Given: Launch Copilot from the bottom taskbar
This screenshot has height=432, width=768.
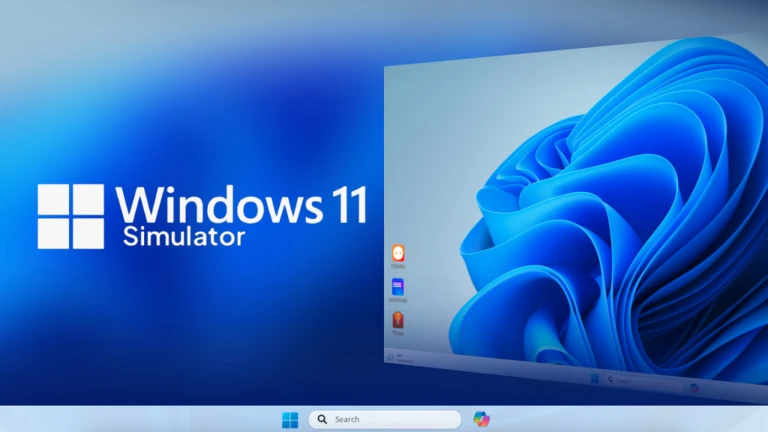Looking at the screenshot, I should tap(481, 419).
